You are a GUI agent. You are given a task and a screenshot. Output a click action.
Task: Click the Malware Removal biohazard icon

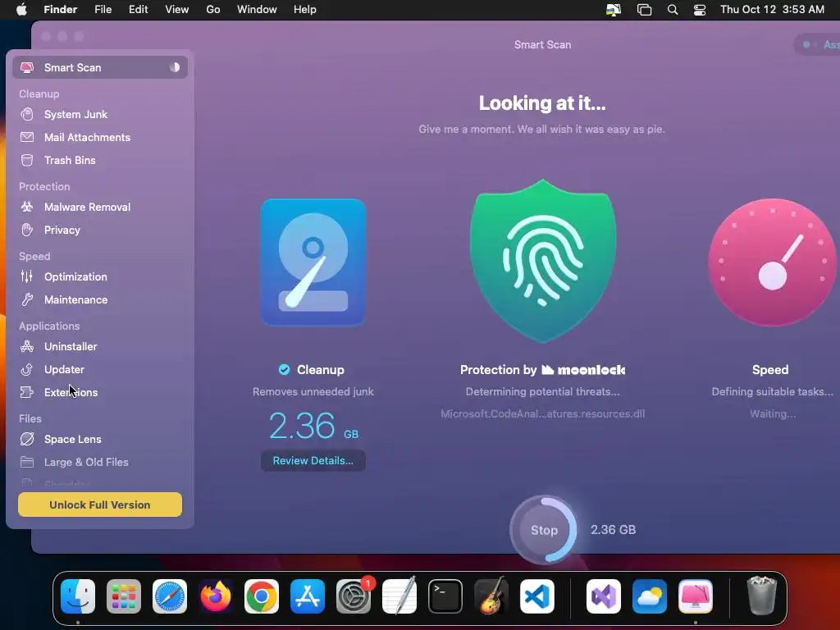click(27, 207)
